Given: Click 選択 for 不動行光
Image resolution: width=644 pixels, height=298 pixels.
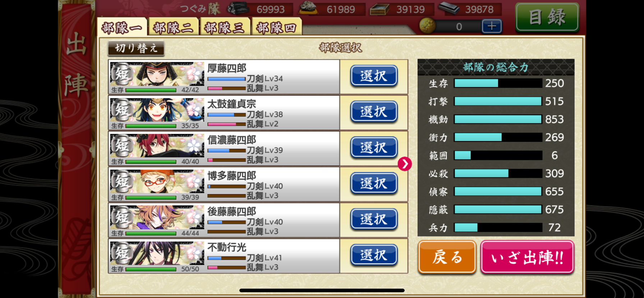Looking at the screenshot, I should [x=374, y=255].
